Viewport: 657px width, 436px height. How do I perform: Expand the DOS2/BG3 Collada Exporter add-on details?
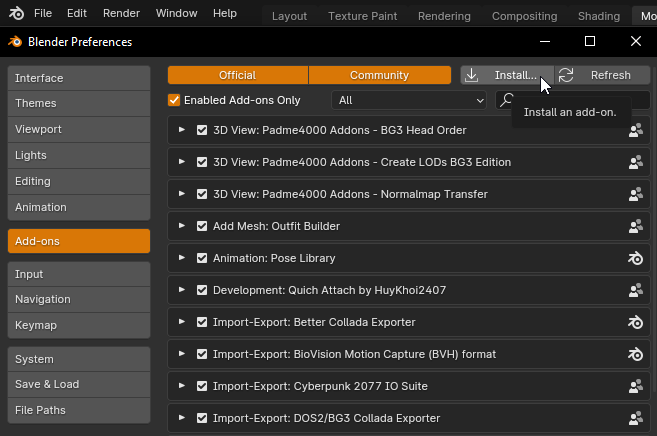(182, 418)
